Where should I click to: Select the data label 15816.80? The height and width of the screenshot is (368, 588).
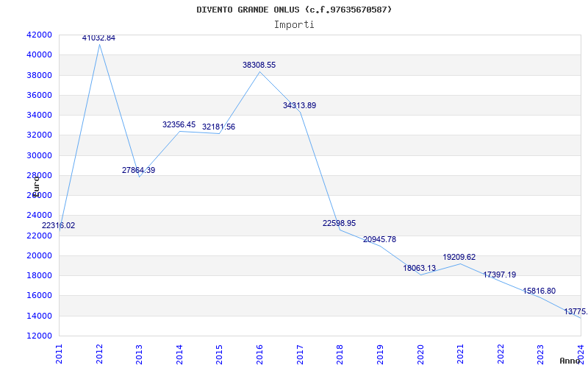point(539,291)
